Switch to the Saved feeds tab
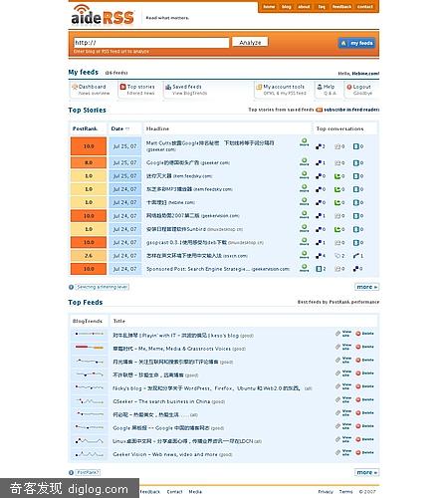 point(186,90)
